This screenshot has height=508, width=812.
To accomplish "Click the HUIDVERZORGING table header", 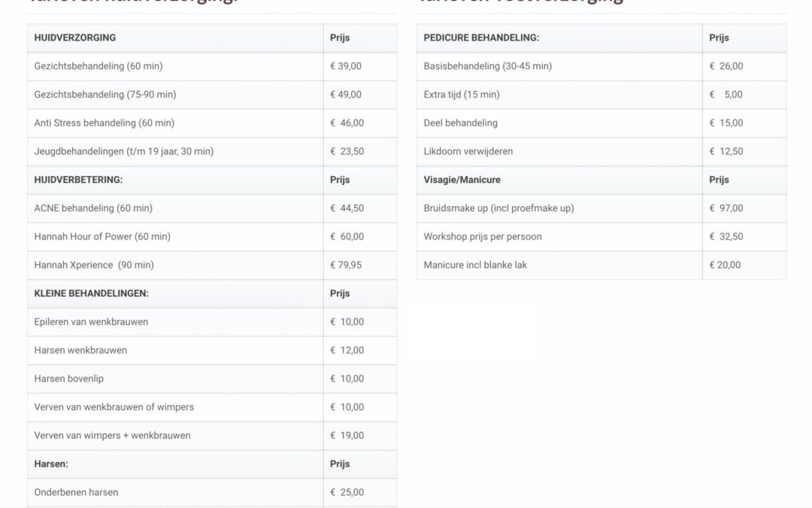I will coord(75,38).
